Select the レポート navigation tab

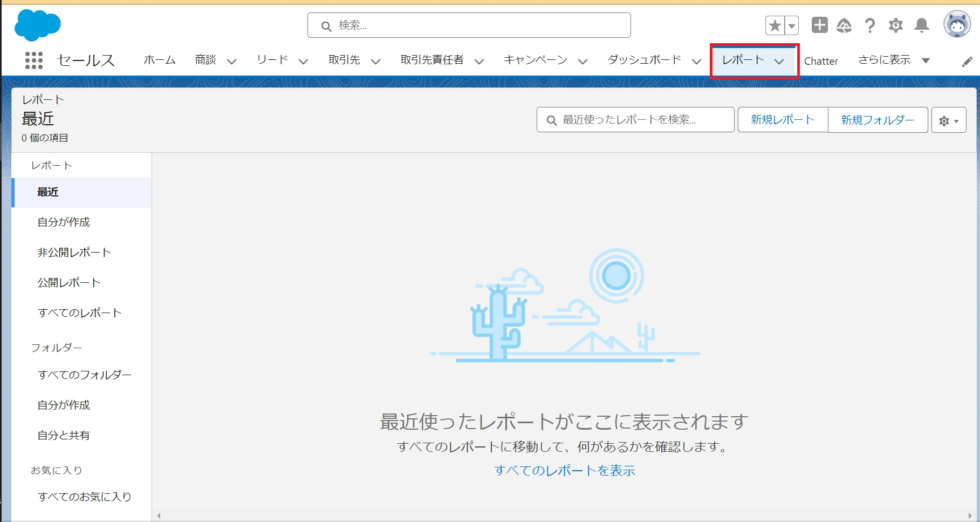743,60
